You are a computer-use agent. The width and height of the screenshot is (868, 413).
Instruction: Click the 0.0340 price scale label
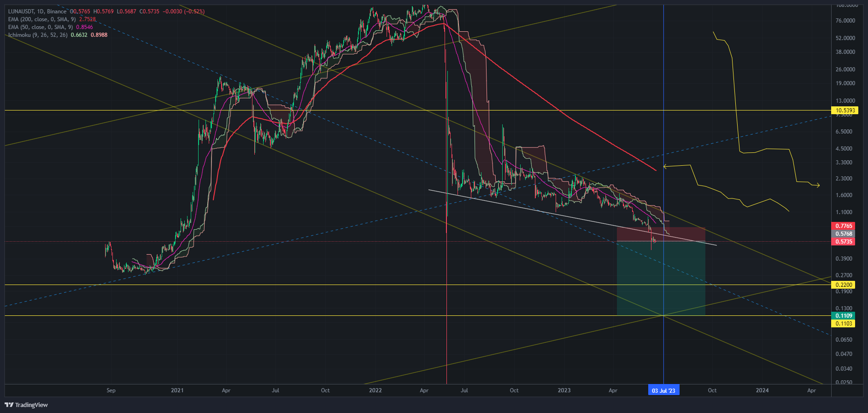[844, 369]
